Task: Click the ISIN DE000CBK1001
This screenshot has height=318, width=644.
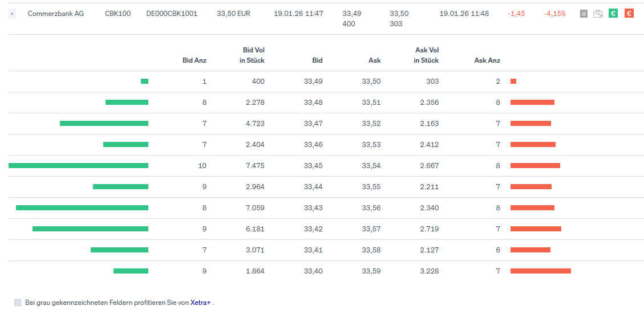Action: pyautogui.click(x=172, y=13)
